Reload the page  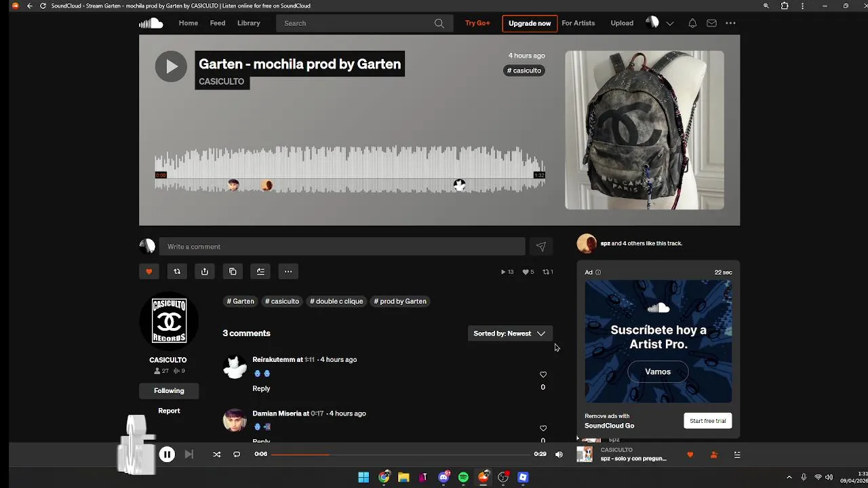coord(43,6)
